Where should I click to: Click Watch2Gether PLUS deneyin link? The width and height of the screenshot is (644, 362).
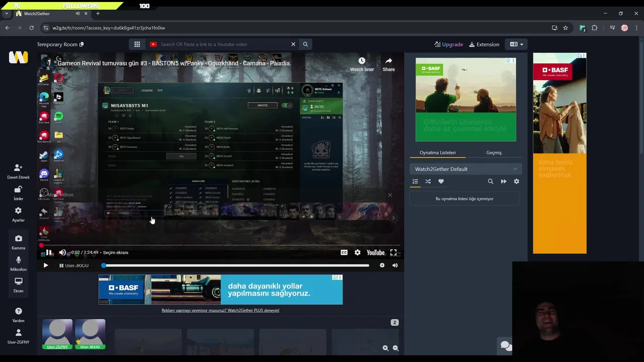(x=220, y=310)
